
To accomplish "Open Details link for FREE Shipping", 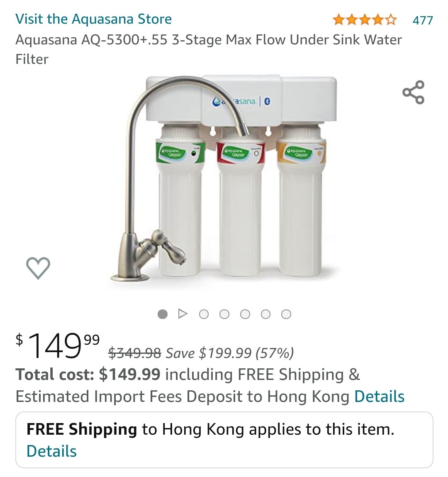I will tap(51, 451).
